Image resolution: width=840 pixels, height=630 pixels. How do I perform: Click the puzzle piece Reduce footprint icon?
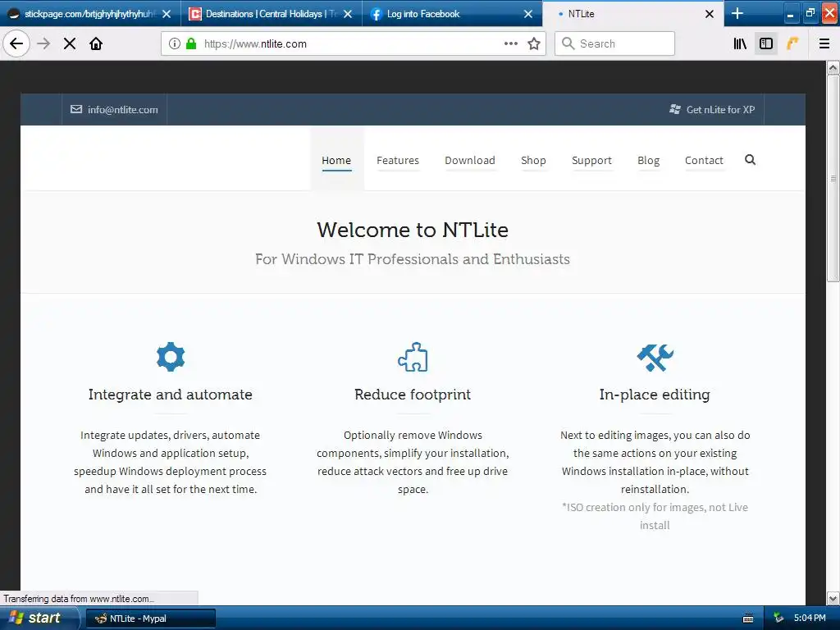(413, 357)
